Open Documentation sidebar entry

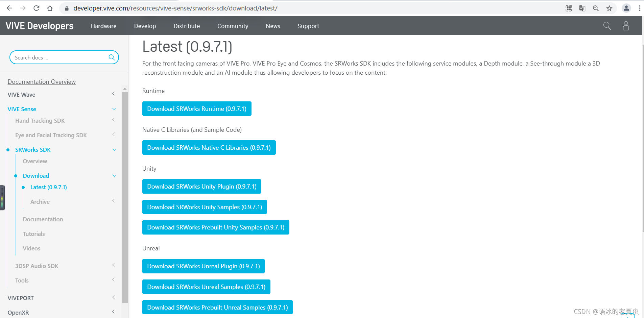[43, 219]
